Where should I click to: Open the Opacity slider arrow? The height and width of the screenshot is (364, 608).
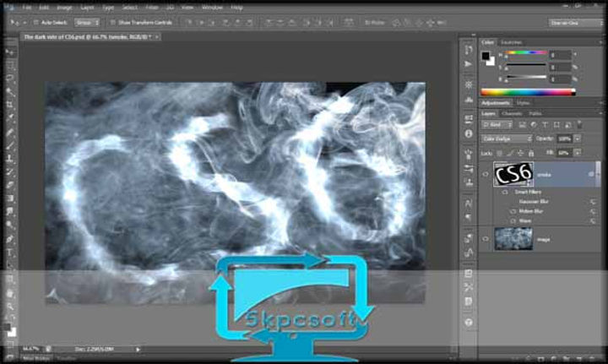pos(578,139)
